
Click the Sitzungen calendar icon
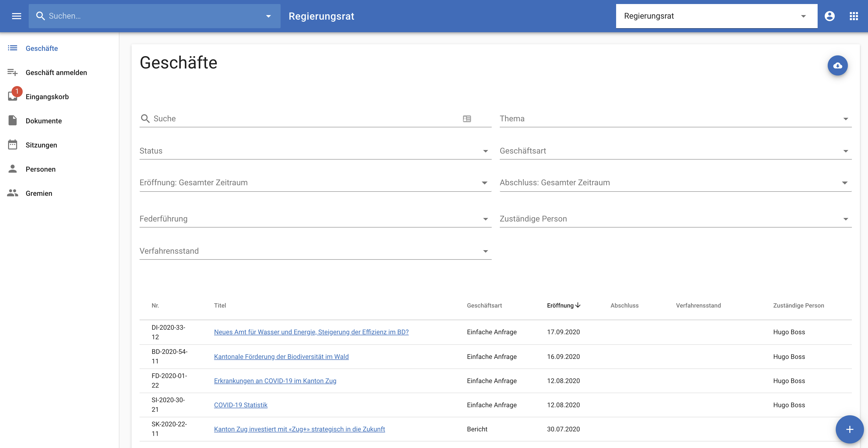(x=13, y=145)
